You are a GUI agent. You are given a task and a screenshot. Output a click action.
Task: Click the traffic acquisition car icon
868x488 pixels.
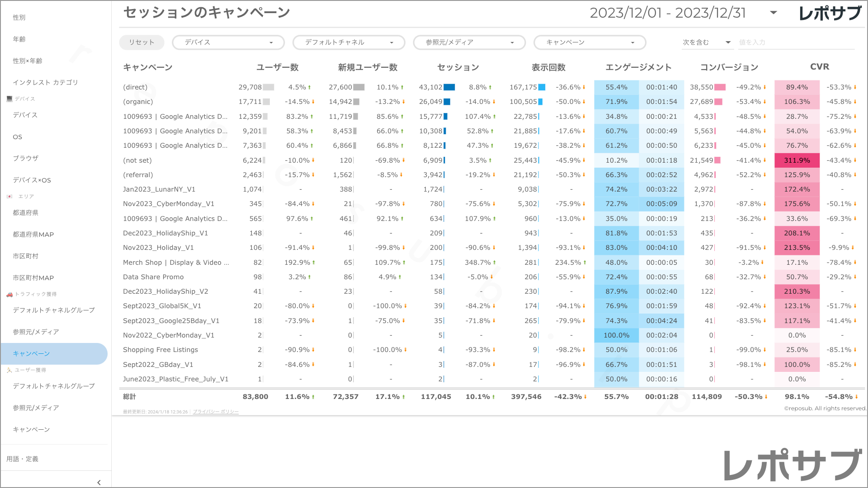(x=9, y=294)
